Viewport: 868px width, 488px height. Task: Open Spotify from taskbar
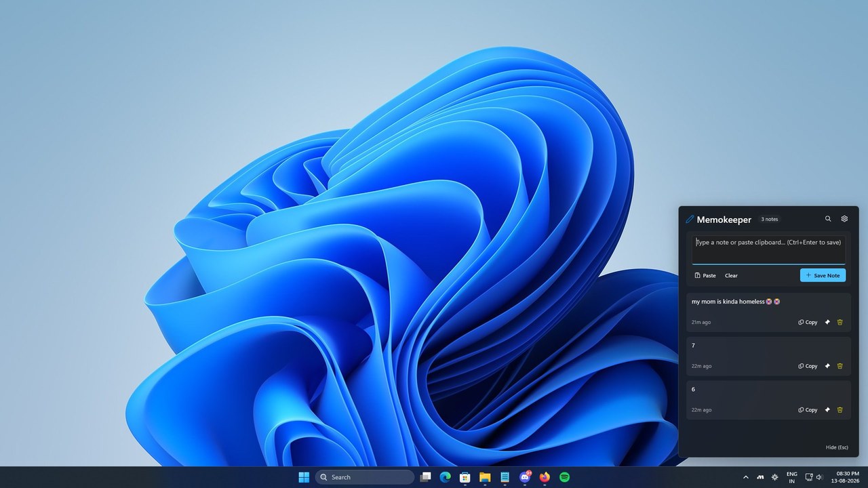click(564, 477)
